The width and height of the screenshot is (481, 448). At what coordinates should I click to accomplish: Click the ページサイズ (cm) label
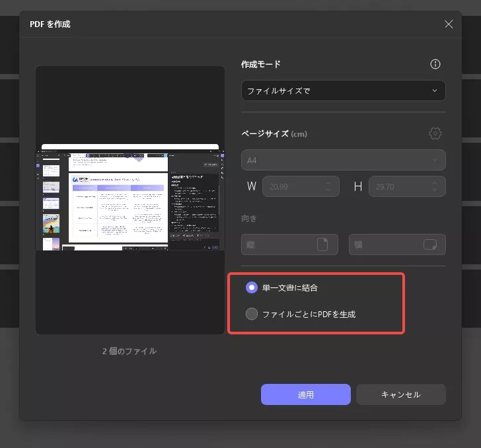pyautogui.click(x=274, y=133)
